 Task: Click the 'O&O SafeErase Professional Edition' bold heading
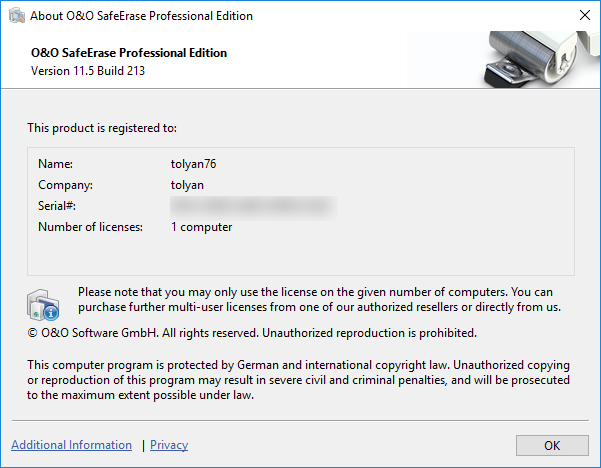click(x=129, y=53)
